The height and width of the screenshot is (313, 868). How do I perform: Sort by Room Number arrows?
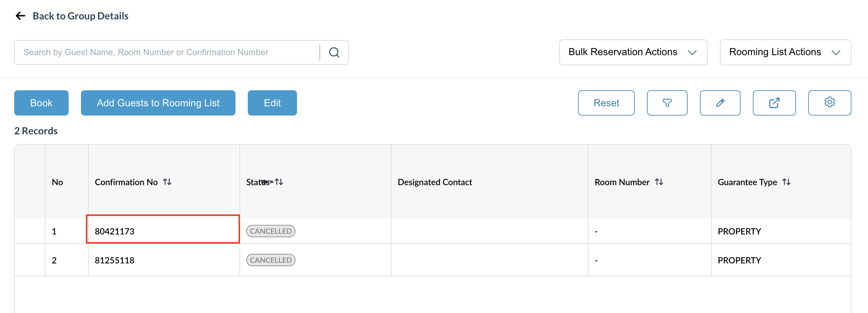[x=659, y=182]
